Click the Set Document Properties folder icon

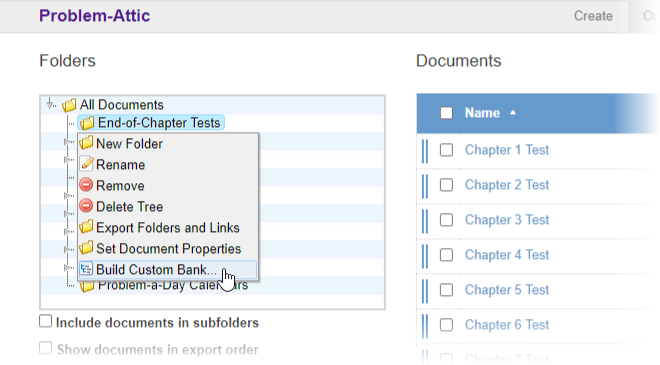pyautogui.click(x=86, y=248)
